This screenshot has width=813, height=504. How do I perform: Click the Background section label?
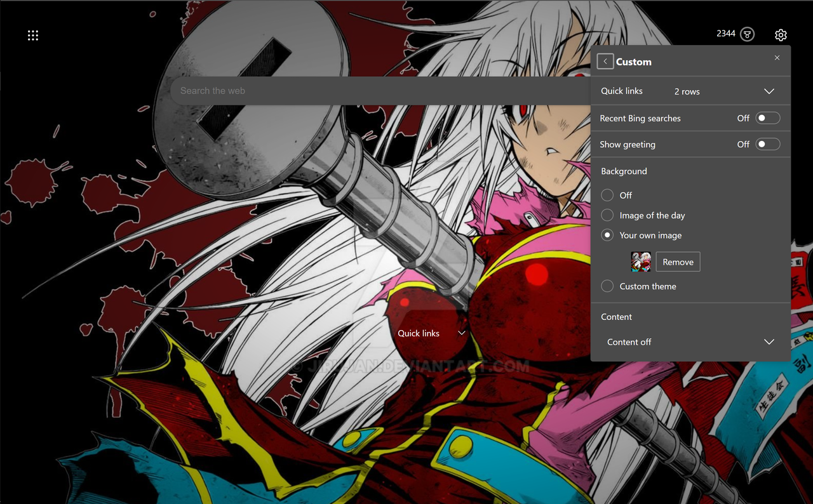tap(624, 171)
